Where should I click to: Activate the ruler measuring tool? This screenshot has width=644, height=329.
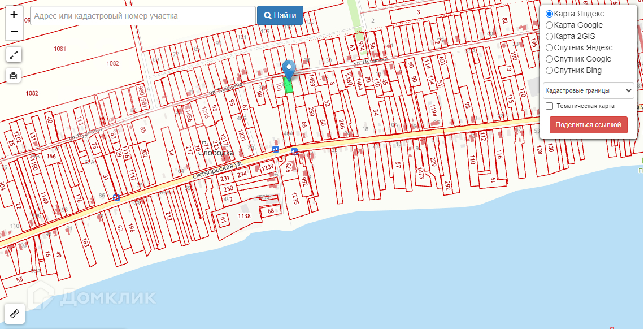[15, 314]
